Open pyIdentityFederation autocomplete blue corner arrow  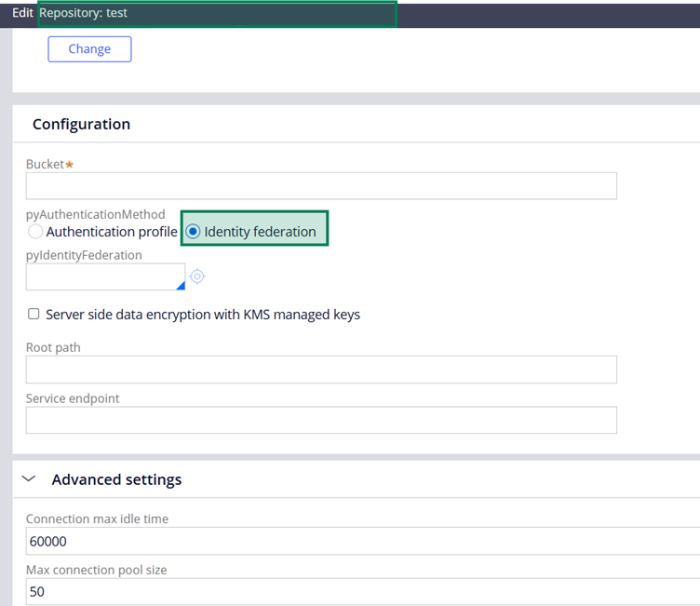[x=181, y=285]
